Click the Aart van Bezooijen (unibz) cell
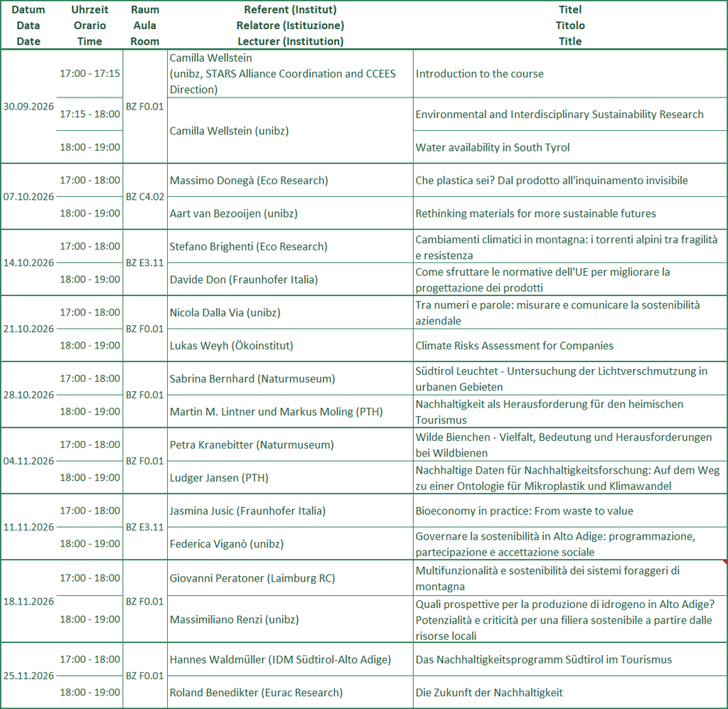Screen dimensions: 728x709 point(290,213)
